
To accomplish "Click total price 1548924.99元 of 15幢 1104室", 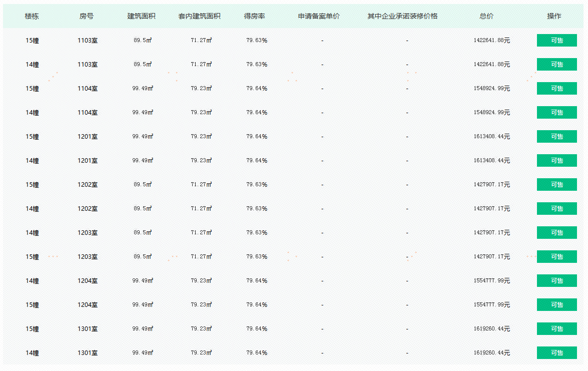I will (491, 89).
